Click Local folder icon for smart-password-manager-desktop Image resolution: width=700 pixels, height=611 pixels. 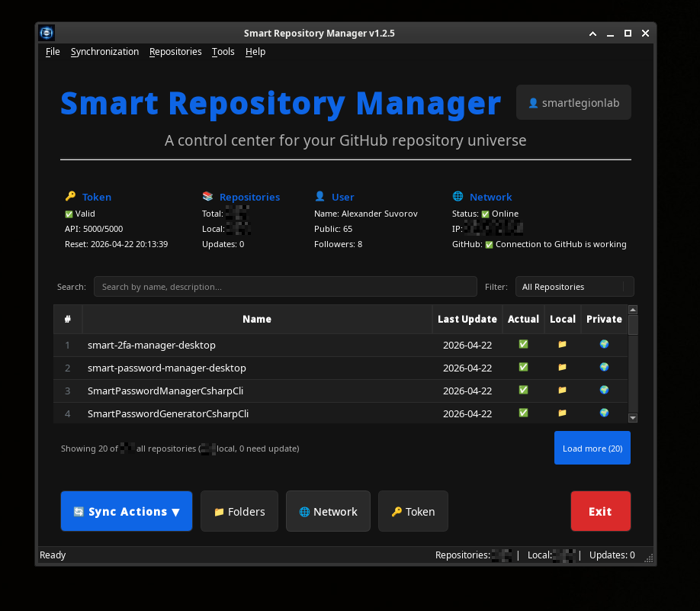[x=562, y=367]
